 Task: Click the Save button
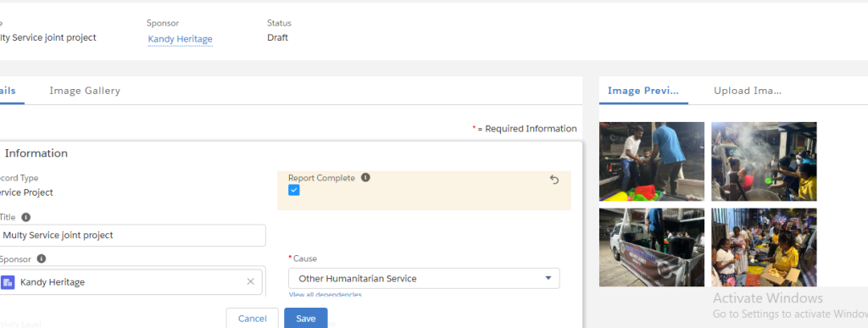click(x=305, y=318)
